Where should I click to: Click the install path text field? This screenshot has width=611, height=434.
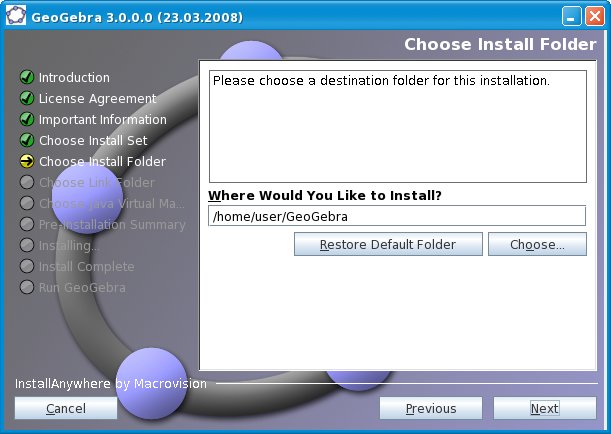396,216
